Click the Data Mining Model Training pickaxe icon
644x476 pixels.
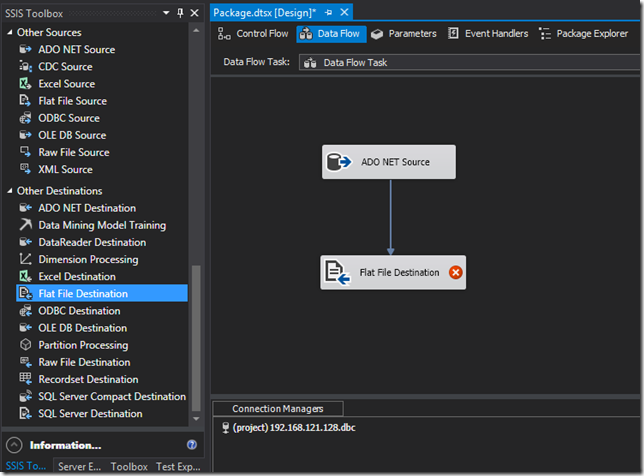pos(25,225)
